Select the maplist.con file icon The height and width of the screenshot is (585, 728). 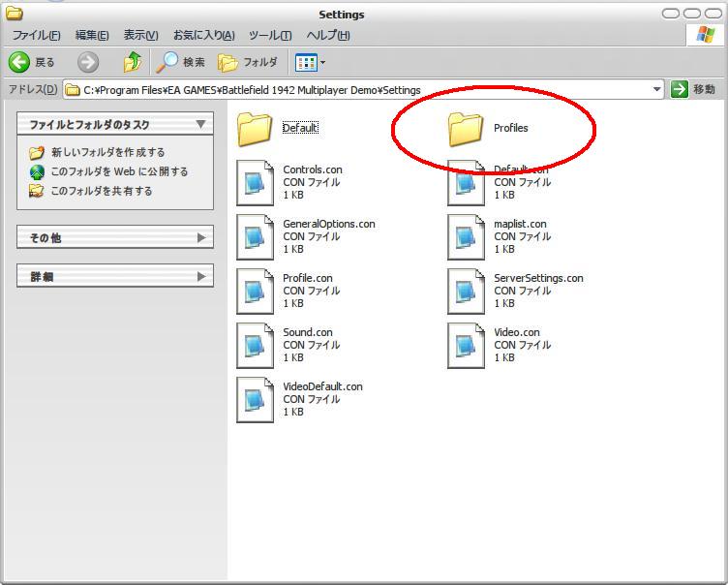466,237
